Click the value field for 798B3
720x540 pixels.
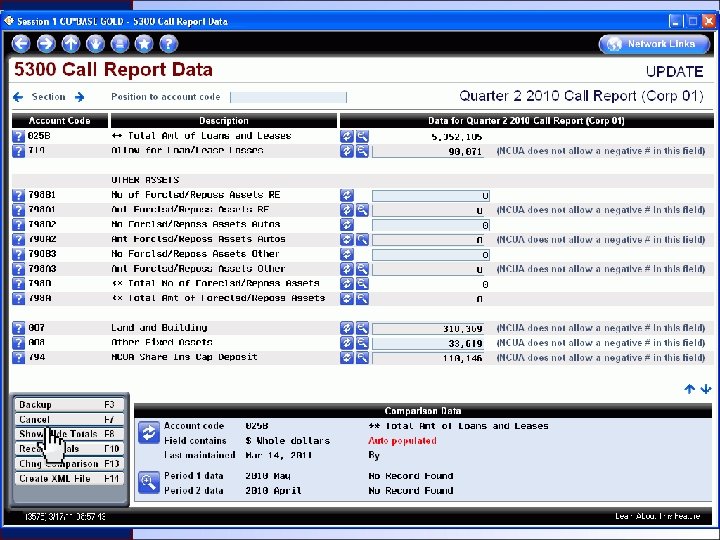pyautogui.click(x=431, y=255)
